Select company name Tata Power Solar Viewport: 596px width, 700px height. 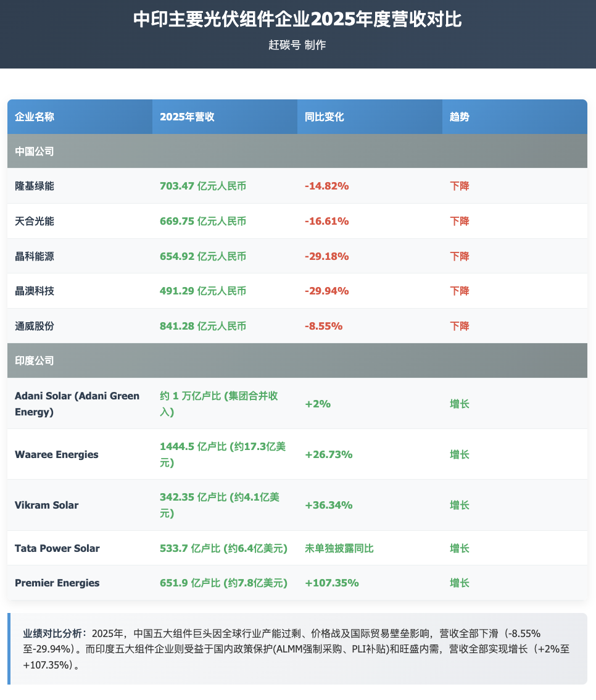(57, 548)
